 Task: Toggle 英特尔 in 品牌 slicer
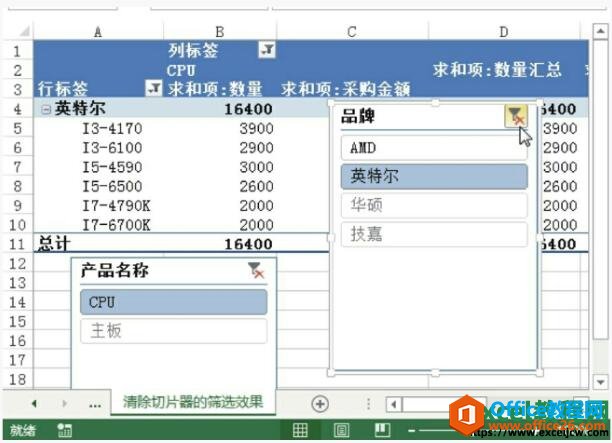pyautogui.click(x=434, y=176)
